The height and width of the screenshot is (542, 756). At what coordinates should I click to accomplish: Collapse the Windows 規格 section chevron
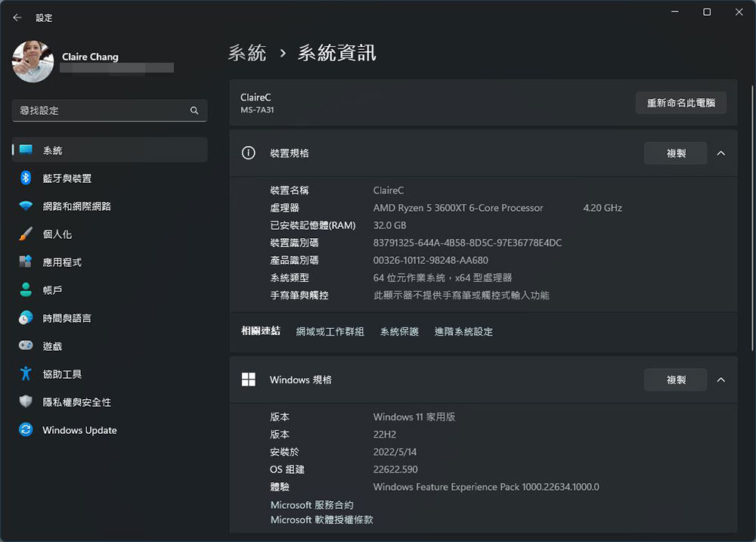720,379
